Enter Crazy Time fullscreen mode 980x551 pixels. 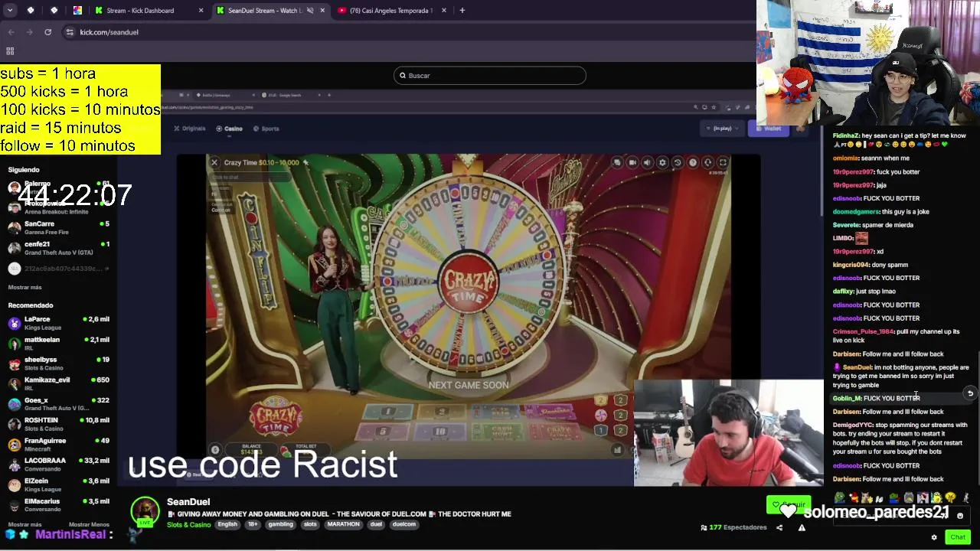click(x=723, y=162)
